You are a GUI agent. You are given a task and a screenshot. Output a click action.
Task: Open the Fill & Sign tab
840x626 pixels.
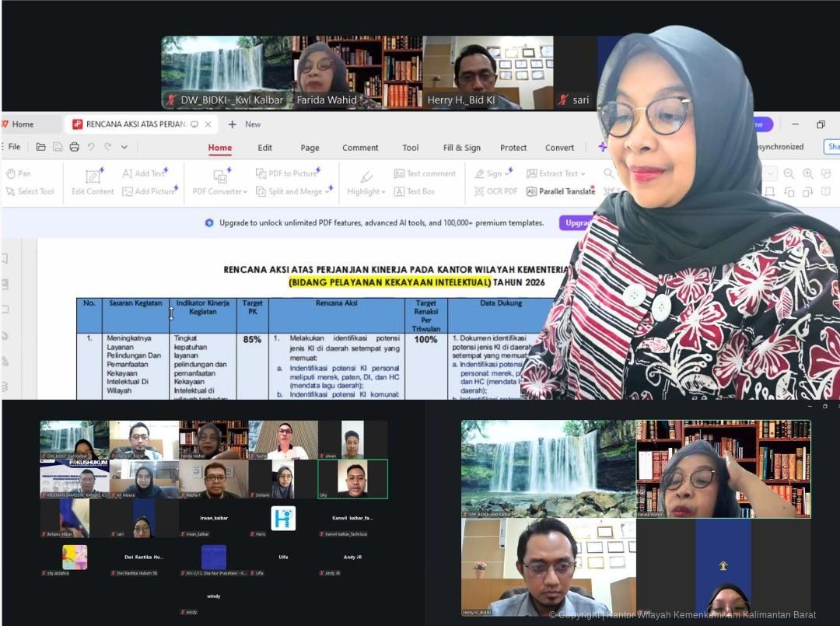coord(461,148)
